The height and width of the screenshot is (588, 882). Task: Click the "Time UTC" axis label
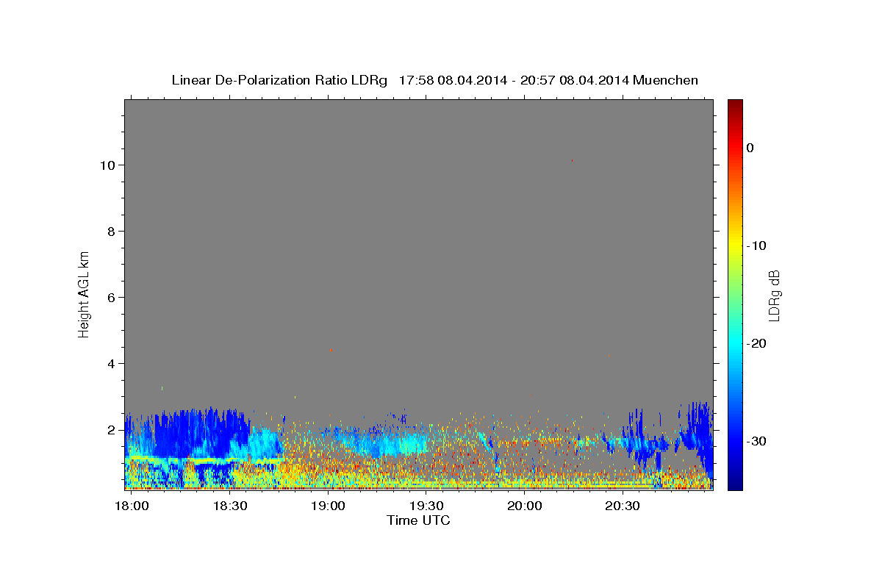418,520
